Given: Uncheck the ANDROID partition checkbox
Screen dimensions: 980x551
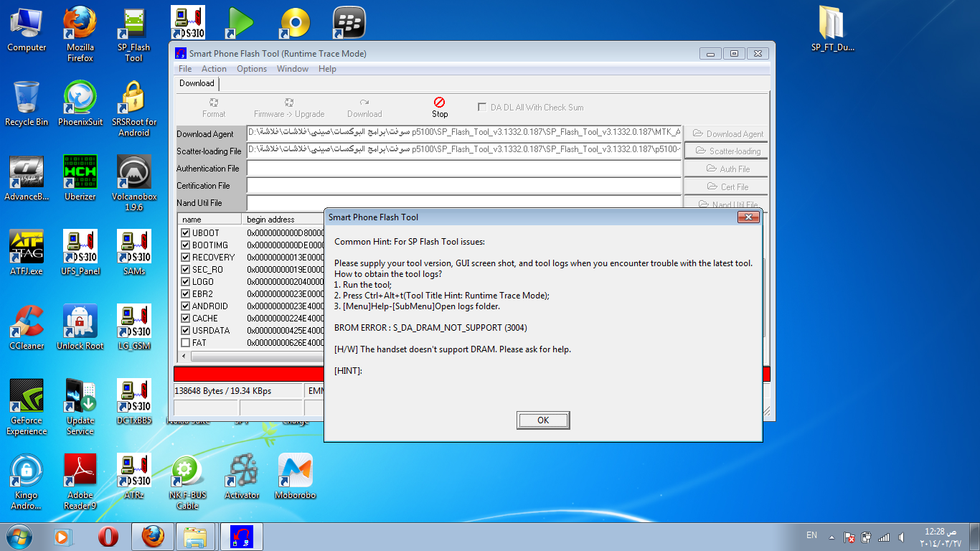Looking at the screenshot, I should click(186, 306).
